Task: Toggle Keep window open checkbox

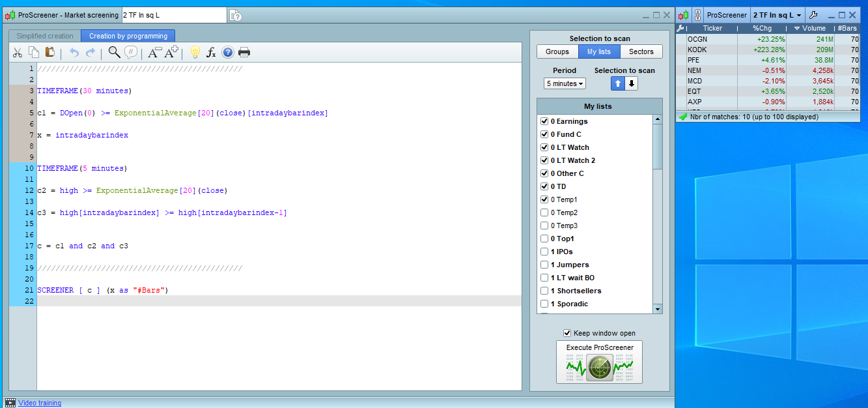Action: [x=567, y=333]
